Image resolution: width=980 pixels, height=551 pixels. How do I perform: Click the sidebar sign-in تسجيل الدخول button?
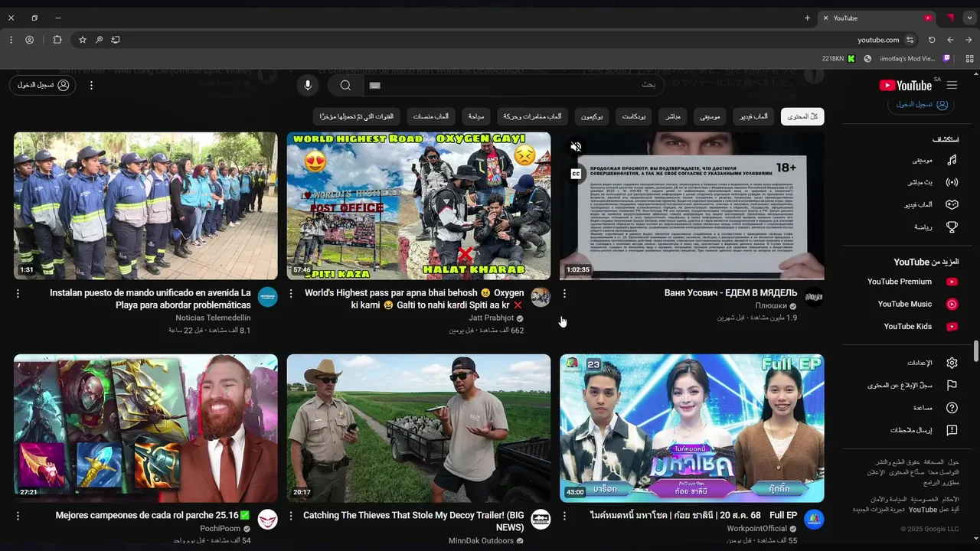pyautogui.click(x=922, y=103)
